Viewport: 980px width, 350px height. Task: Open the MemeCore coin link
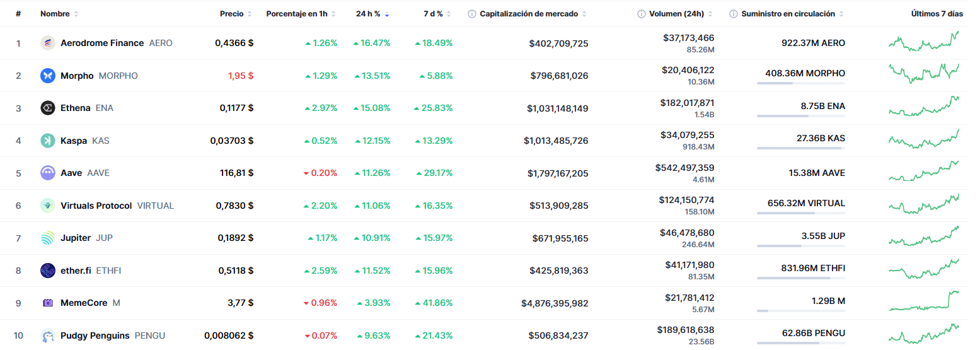(84, 303)
